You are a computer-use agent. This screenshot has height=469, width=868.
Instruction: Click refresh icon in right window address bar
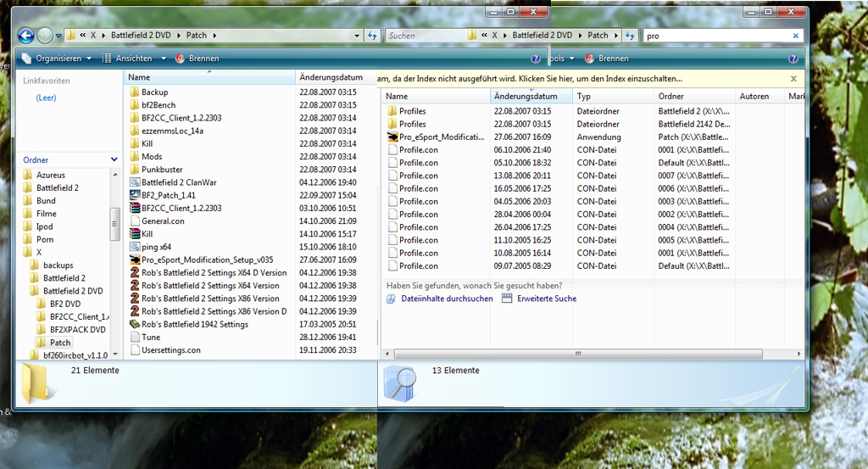(x=630, y=36)
